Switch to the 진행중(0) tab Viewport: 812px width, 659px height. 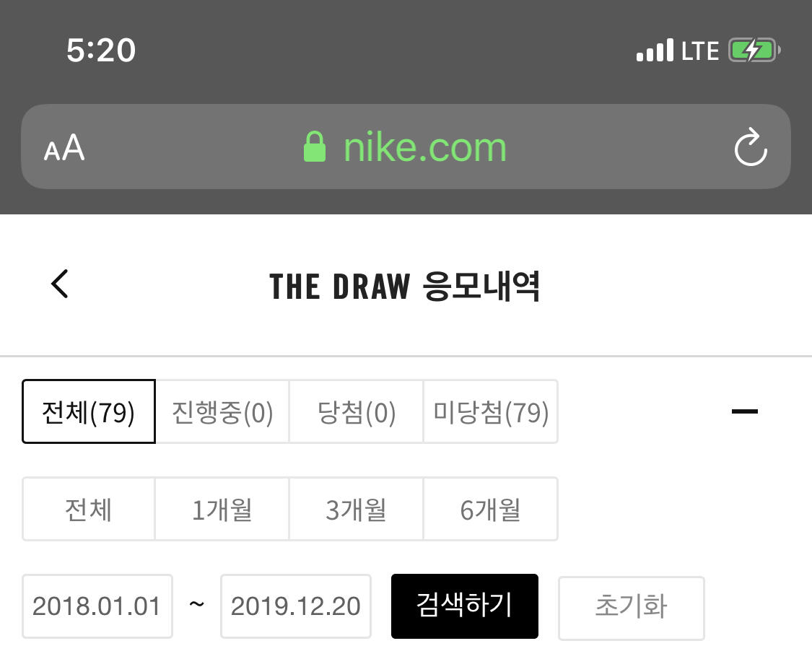(x=222, y=411)
